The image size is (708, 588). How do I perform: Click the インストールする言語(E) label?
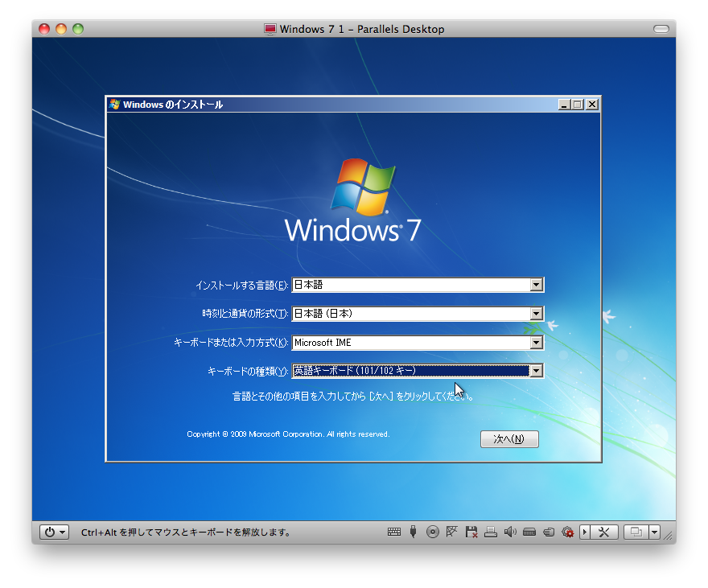[x=241, y=286]
